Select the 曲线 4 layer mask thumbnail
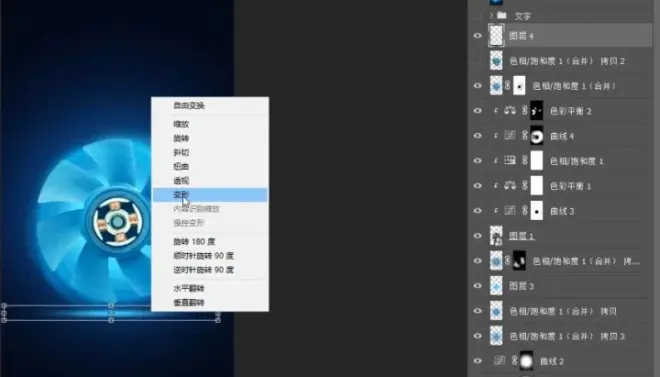Image resolution: width=660 pixels, height=377 pixels. [x=537, y=135]
